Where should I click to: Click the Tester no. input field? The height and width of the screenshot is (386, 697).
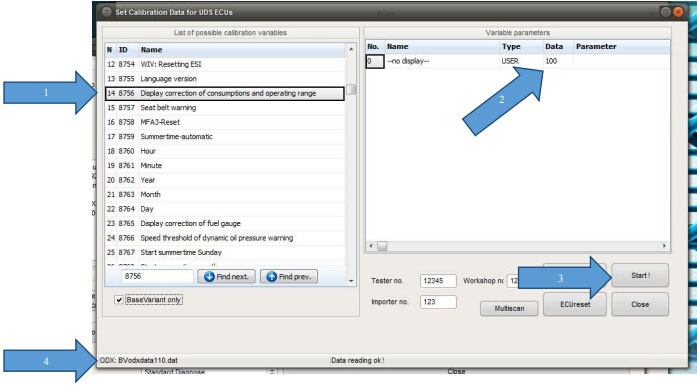[x=438, y=281]
